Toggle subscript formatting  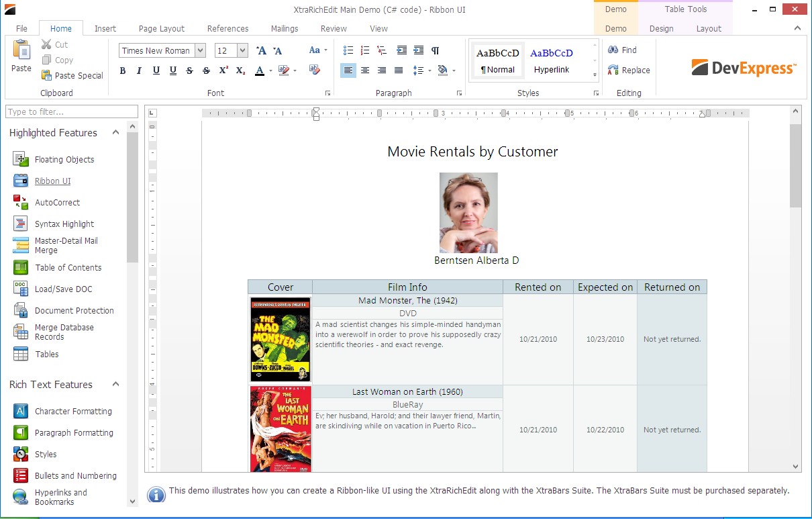(x=240, y=70)
